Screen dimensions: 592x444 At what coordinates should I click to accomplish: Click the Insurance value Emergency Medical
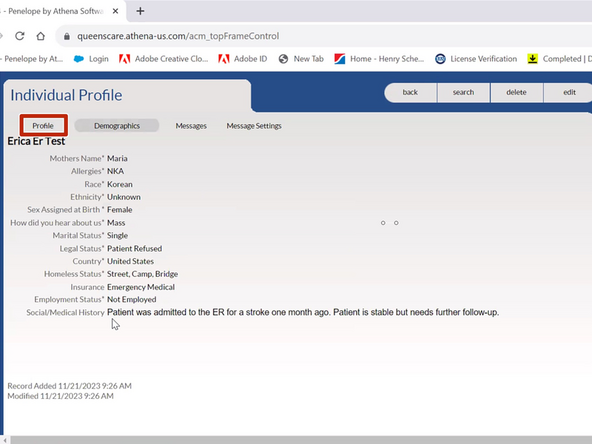pos(141,287)
